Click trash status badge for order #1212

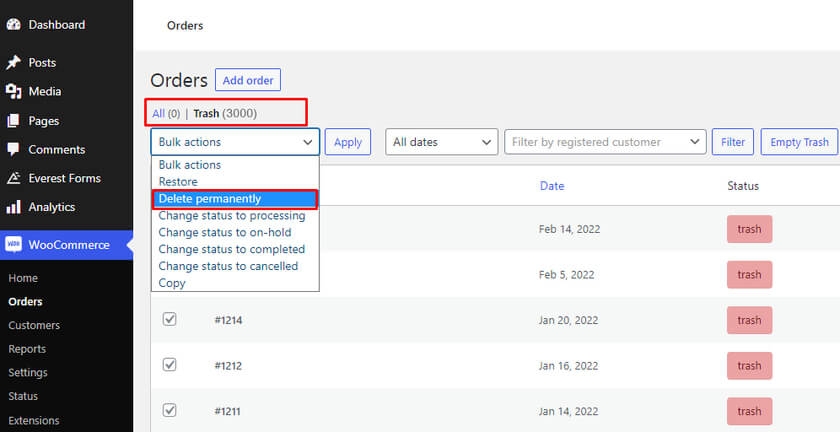pos(749,366)
